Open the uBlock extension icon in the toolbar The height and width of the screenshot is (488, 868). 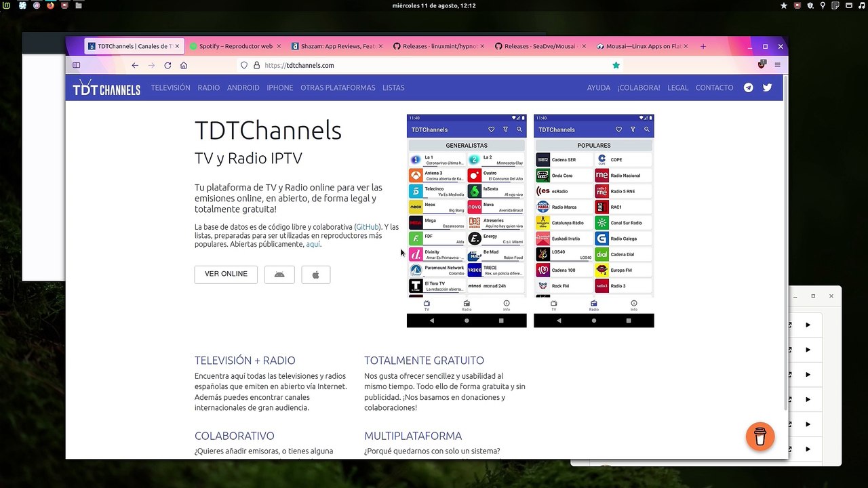(762, 65)
